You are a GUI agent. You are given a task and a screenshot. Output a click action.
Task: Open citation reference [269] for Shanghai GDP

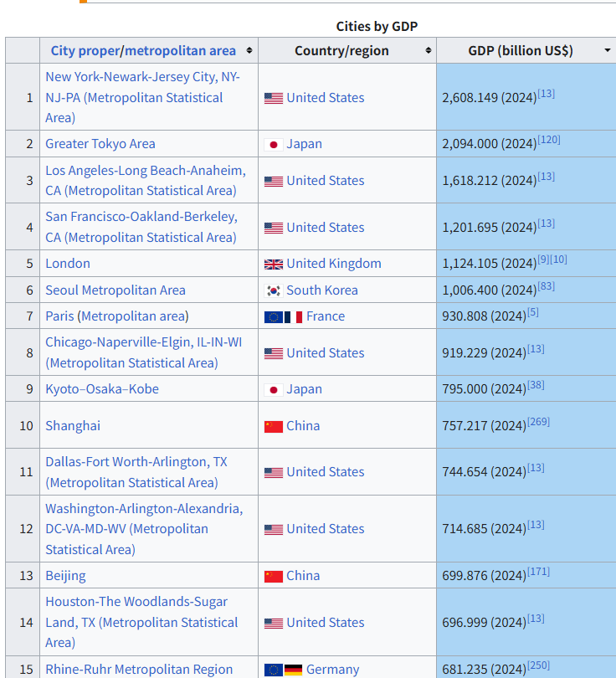[x=538, y=422]
